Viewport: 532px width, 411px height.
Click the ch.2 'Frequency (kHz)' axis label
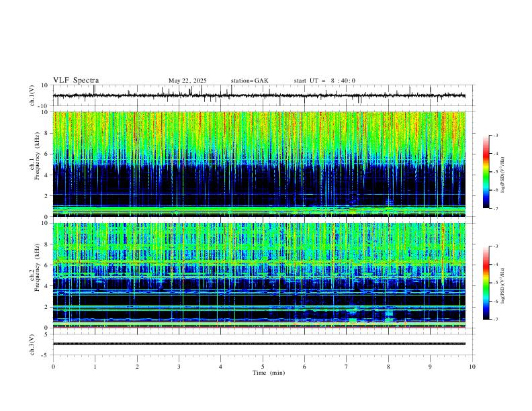38,267
